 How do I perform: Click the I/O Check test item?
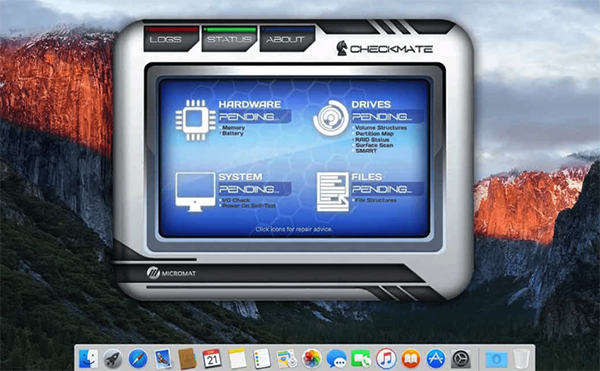point(236,200)
